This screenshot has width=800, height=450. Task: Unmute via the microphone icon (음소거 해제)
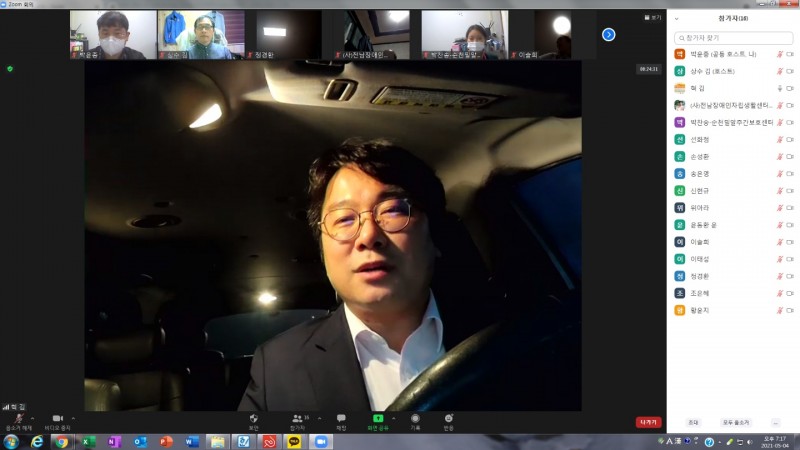coord(19,419)
